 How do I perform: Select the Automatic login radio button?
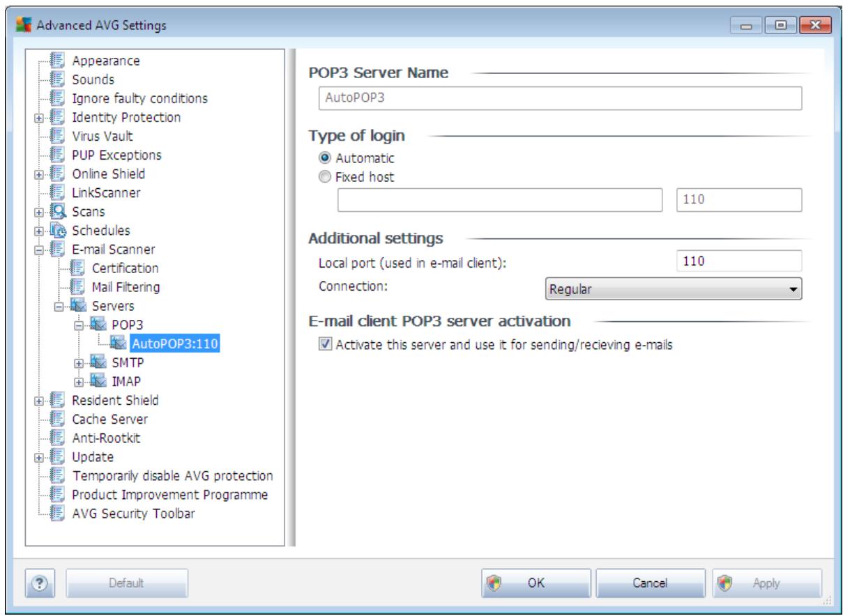[x=325, y=158]
